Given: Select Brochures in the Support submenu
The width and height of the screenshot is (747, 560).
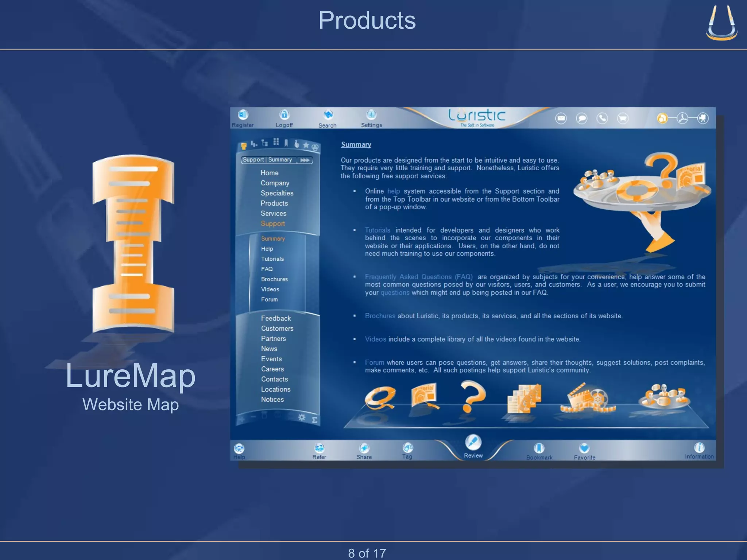Looking at the screenshot, I should click(274, 279).
